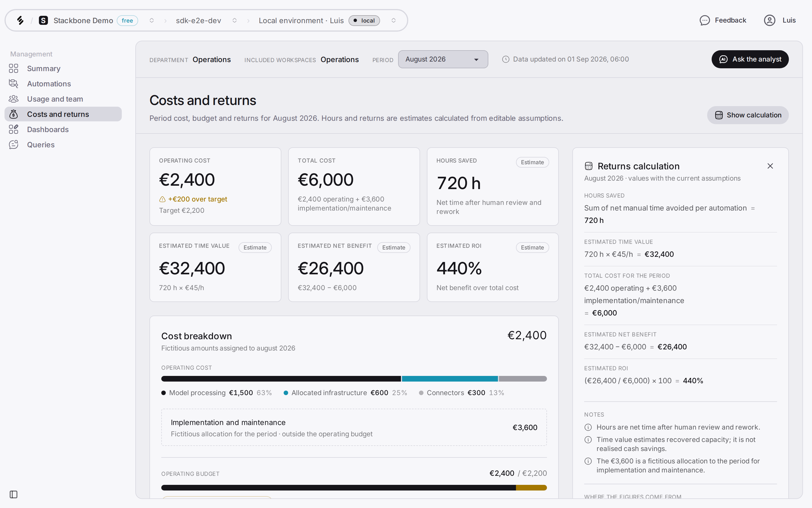Viewport: 812px width, 508px height.
Task: Click the black Model processing legend dot
Action: point(164,393)
